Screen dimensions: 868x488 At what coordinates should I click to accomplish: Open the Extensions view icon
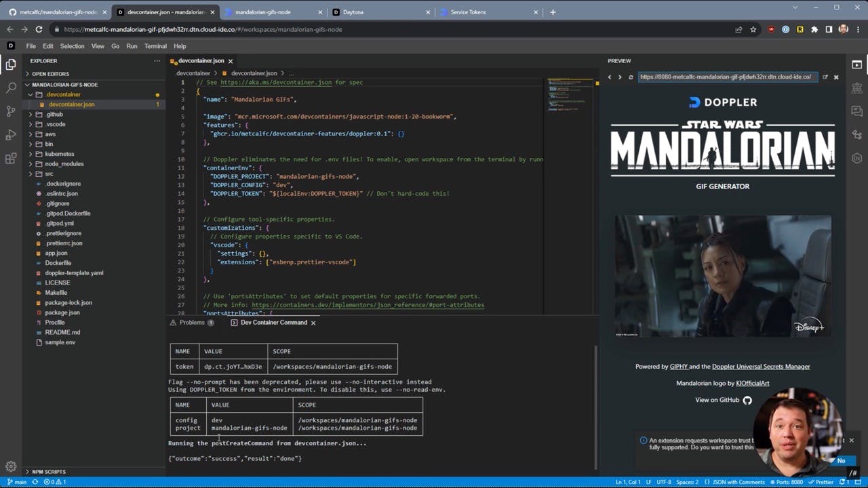pos(11,159)
